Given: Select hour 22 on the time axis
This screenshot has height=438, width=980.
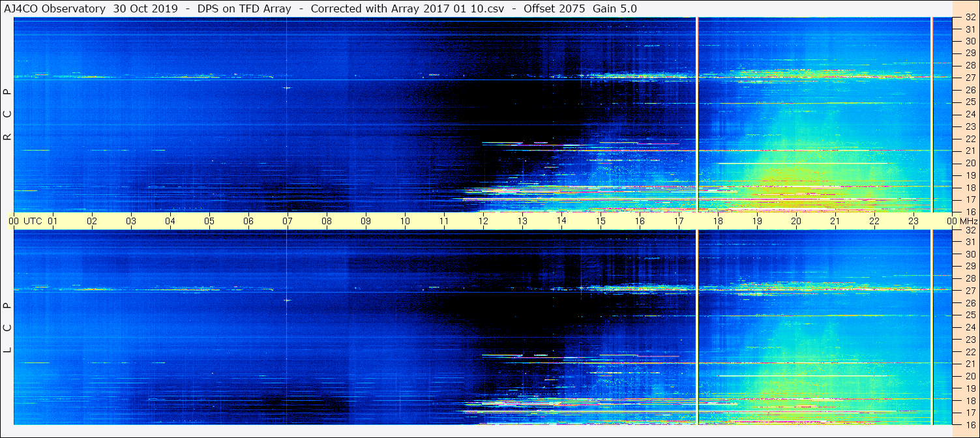Looking at the screenshot, I should [x=874, y=221].
